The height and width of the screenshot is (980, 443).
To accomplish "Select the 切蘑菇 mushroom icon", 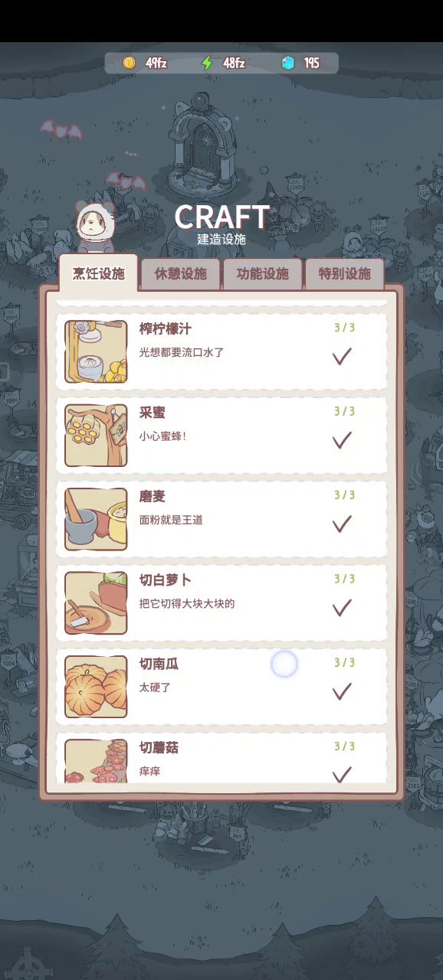I will tap(96, 760).
